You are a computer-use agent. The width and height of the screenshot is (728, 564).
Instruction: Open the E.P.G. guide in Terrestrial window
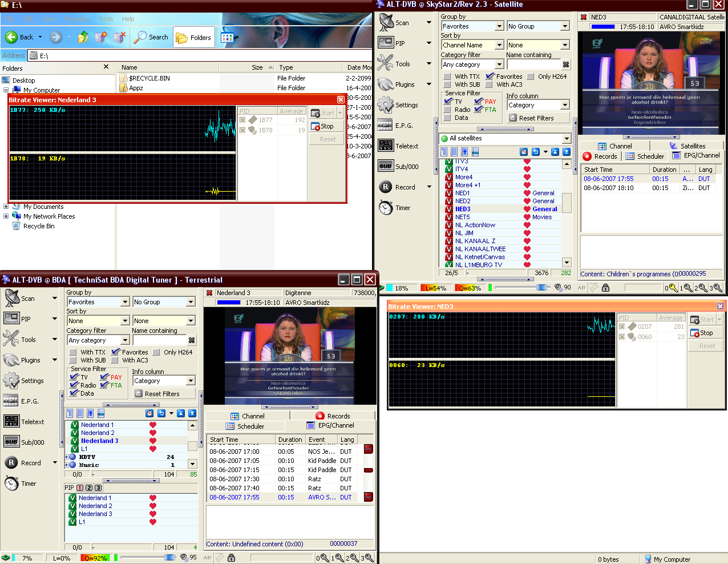pyautogui.click(x=11, y=401)
